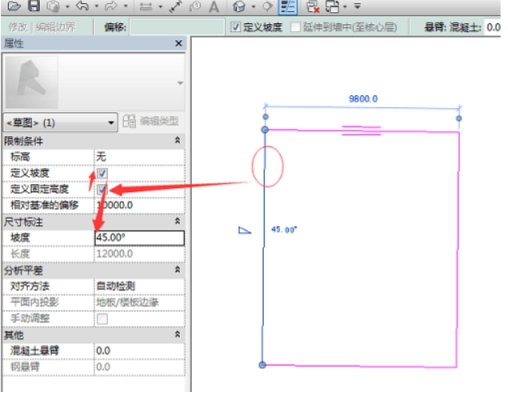Click the Redo arrow icon
Screen dimensions: 508x393
pos(111,6)
